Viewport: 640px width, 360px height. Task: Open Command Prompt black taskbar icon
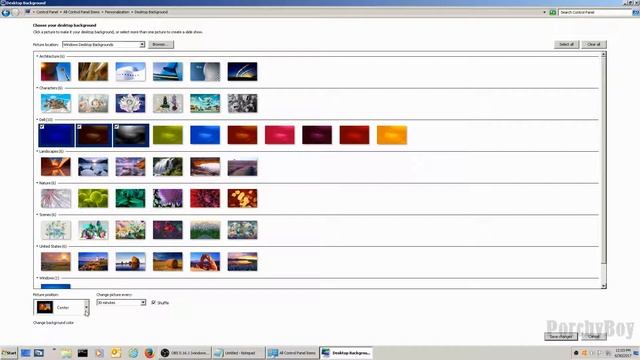point(82,353)
